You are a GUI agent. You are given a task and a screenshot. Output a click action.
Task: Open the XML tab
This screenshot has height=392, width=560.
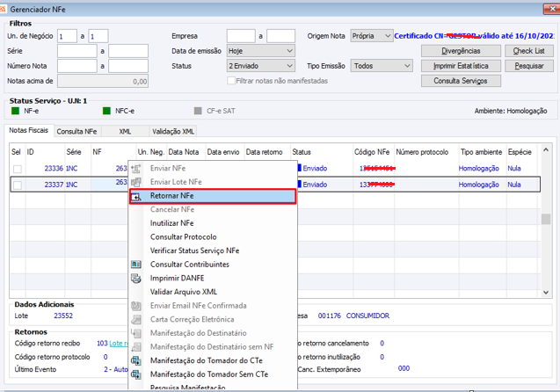125,131
